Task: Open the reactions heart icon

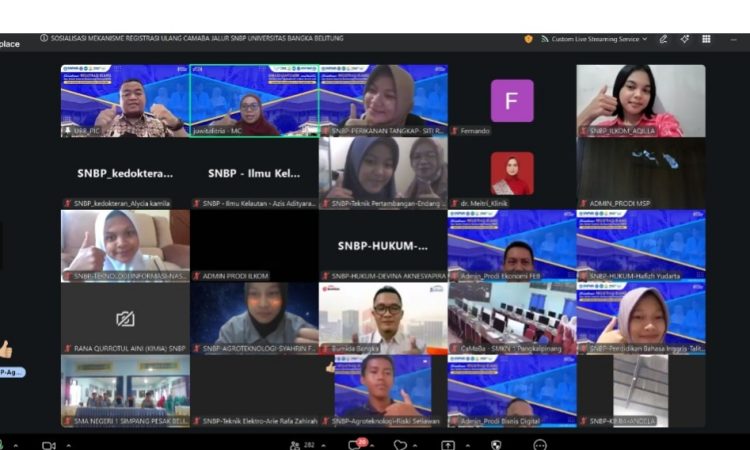Action: [x=400, y=445]
